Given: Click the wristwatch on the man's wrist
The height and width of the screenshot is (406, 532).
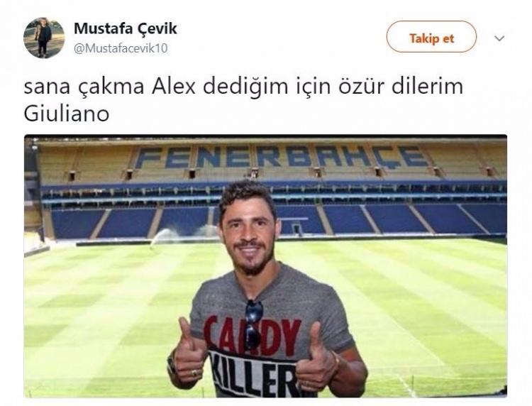Looking at the screenshot, I should pos(171,363).
